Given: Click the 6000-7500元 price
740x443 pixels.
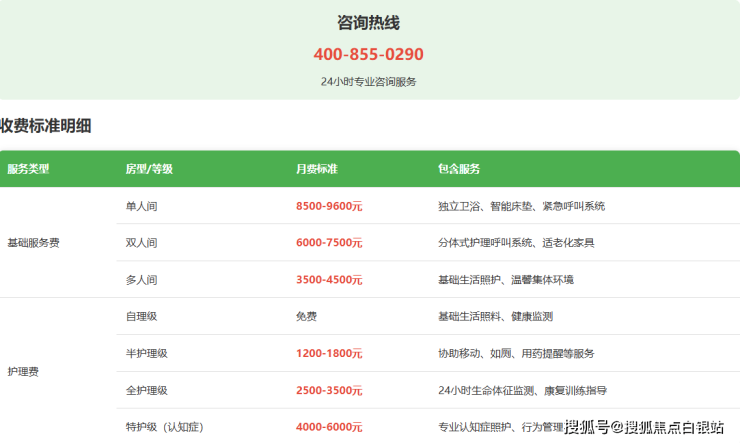Looking at the screenshot, I should [329, 243].
